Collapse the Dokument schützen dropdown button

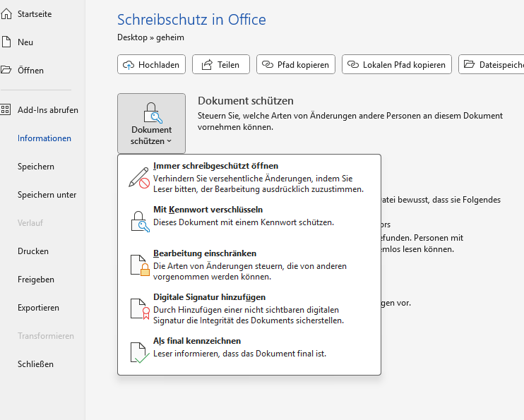[151, 124]
